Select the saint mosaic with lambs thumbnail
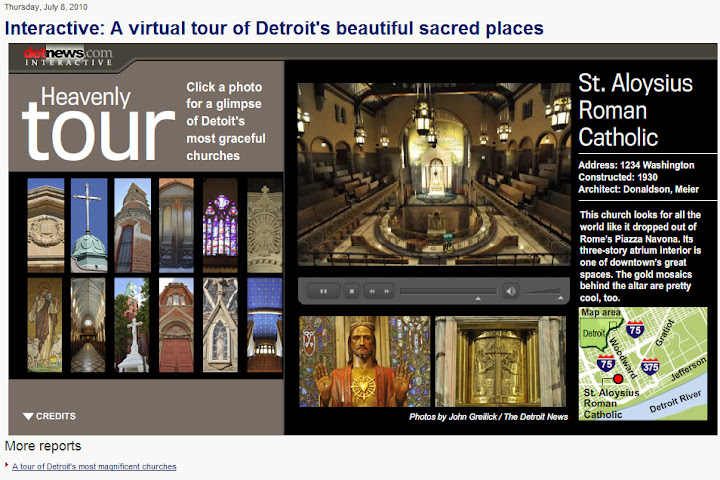Image resolution: width=720 pixels, height=480 pixels. click(x=45, y=325)
